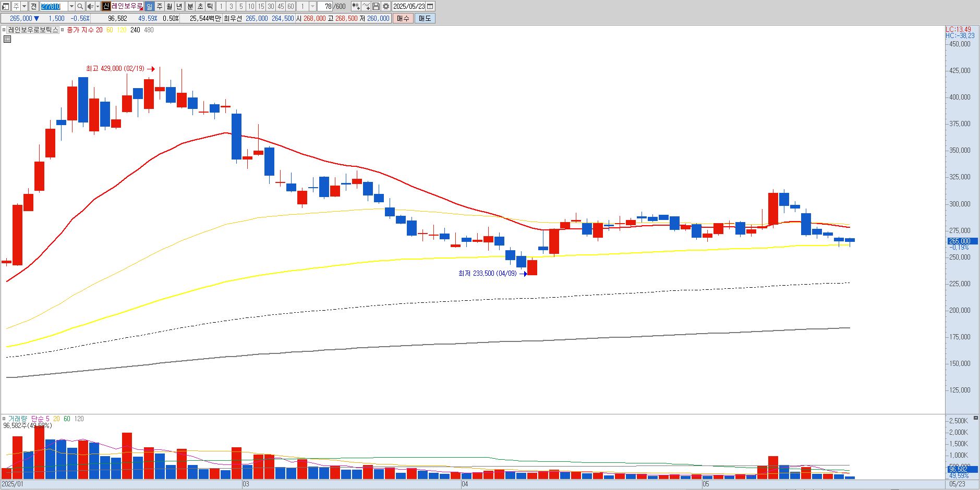Open the interval value dropdown after 60
980x490 pixels.
312,6
